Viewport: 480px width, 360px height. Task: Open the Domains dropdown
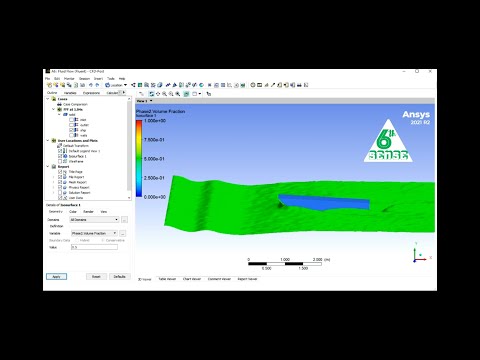tap(94, 220)
